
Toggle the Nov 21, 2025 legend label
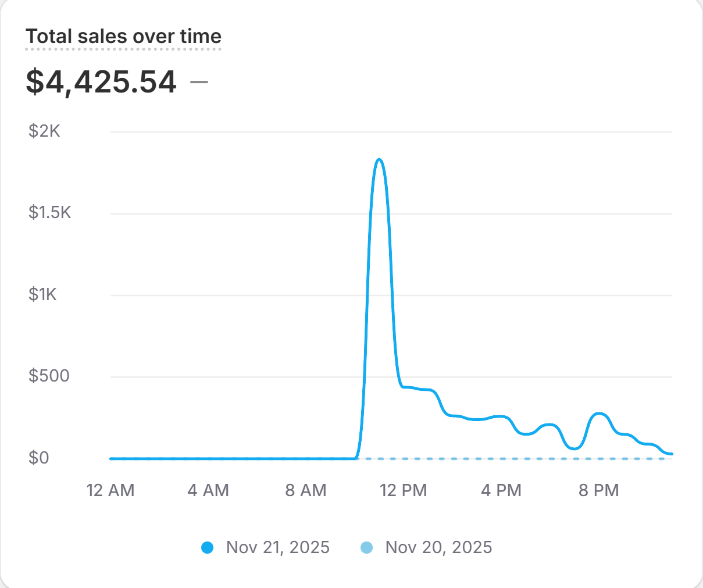(x=277, y=547)
